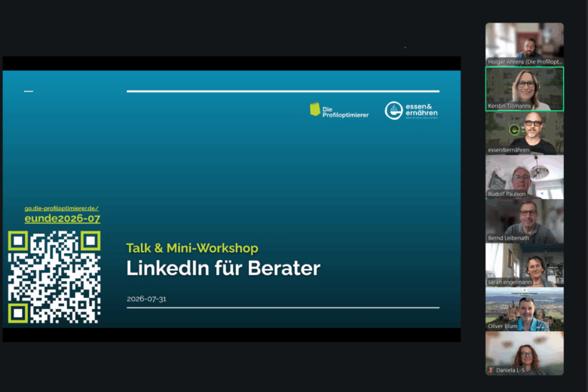This screenshot has width=588, height=392.
Task: Select Rudolf Paulson video tile
Action: click(524, 177)
